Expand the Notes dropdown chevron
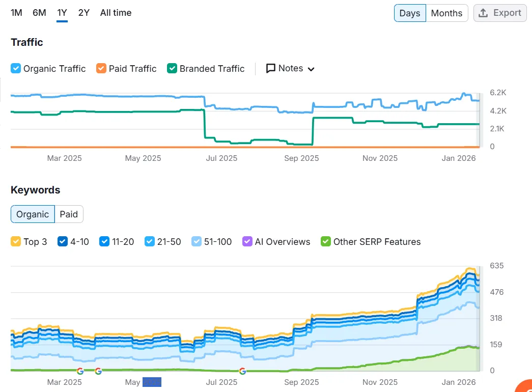 point(311,69)
